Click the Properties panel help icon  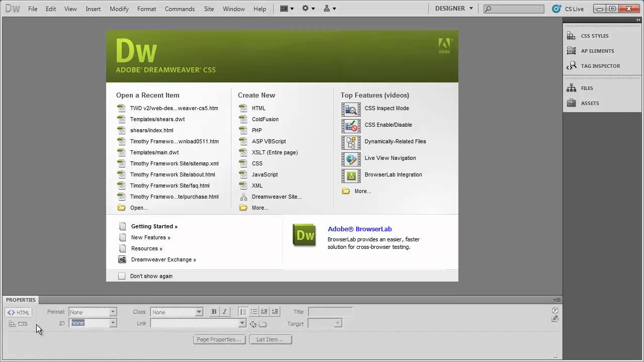(555, 311)
